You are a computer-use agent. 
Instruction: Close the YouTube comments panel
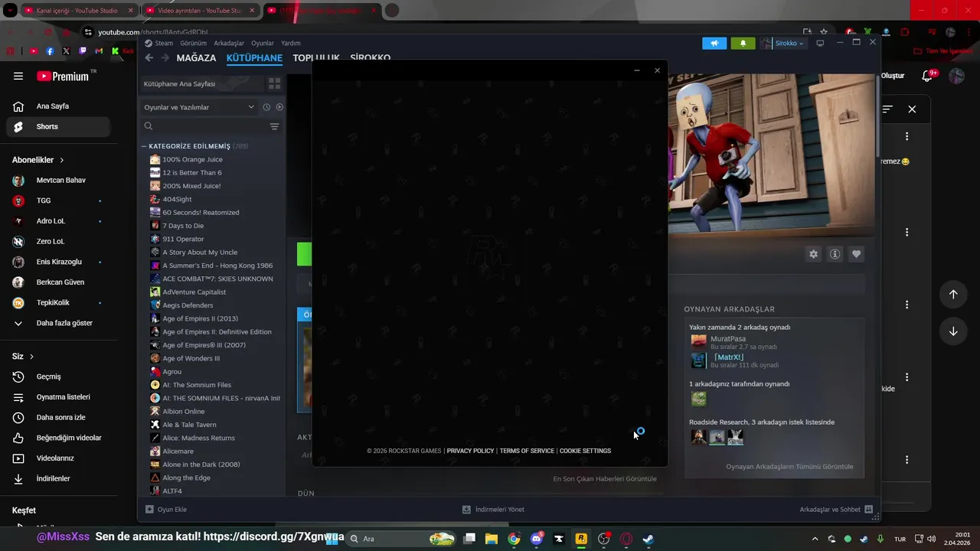(912, 109)
